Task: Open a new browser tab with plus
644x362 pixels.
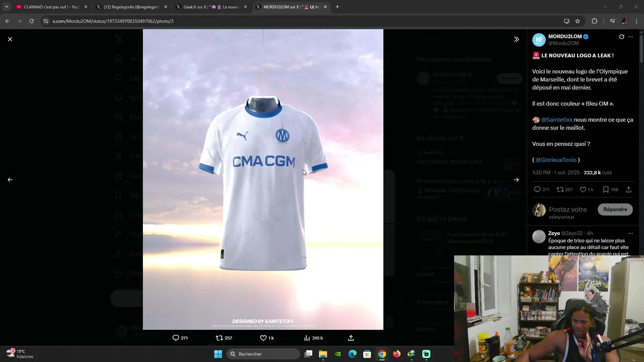Action: point(337,7)
